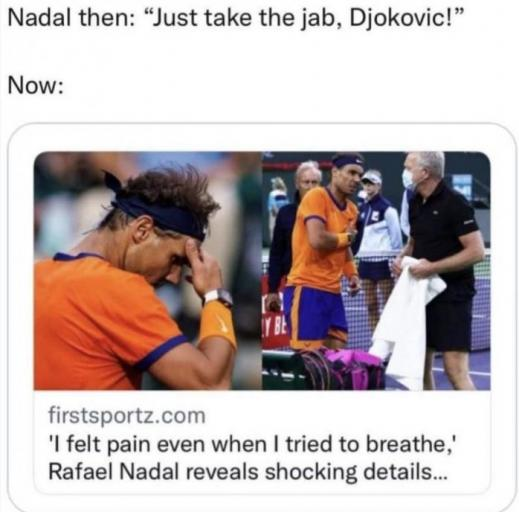Open the right photo with trainer and towel

click(x=376, y=271)
